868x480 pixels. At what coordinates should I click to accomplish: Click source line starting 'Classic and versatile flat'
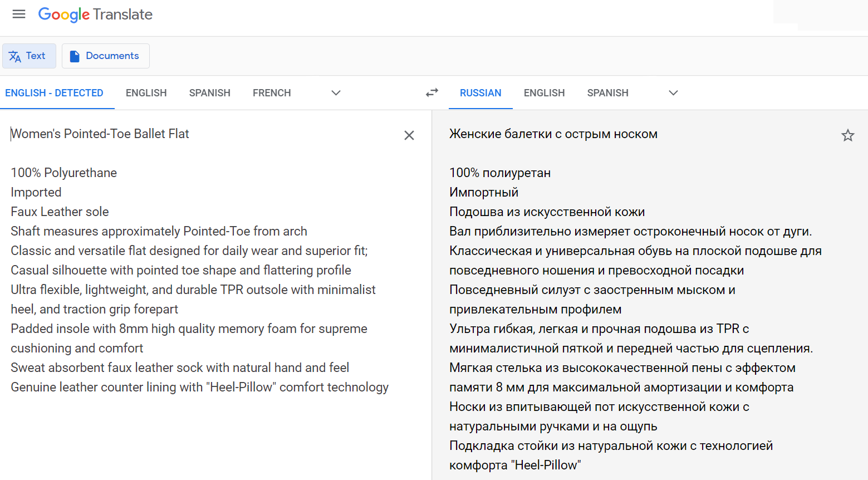pos(189,251)
